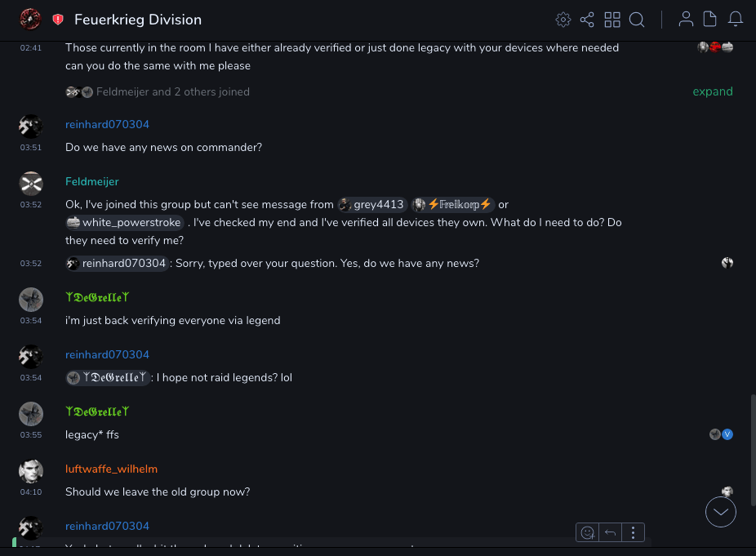Click the grey4413 user mention pill
The image size is (756, 556).
[x=372, y=205]
